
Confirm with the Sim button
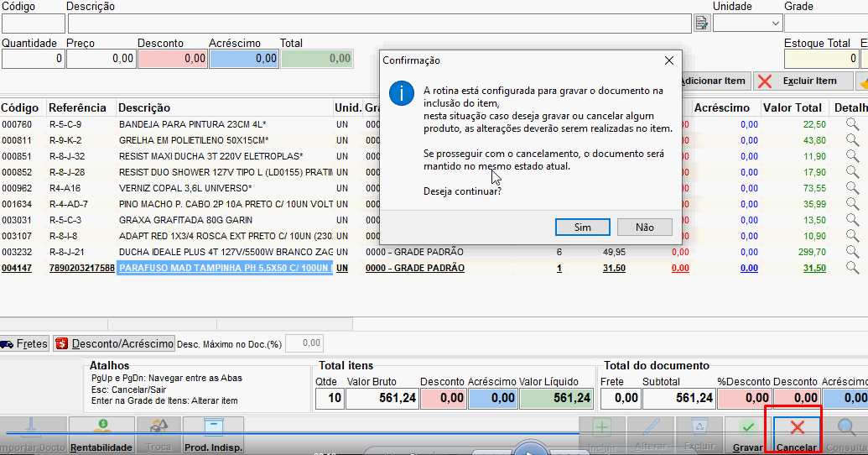582,227
